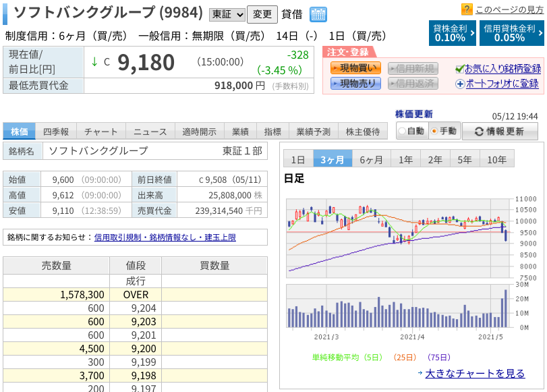Click the ask price 9,198 row
Screen dimensions: 547x392
pos(135,375)
